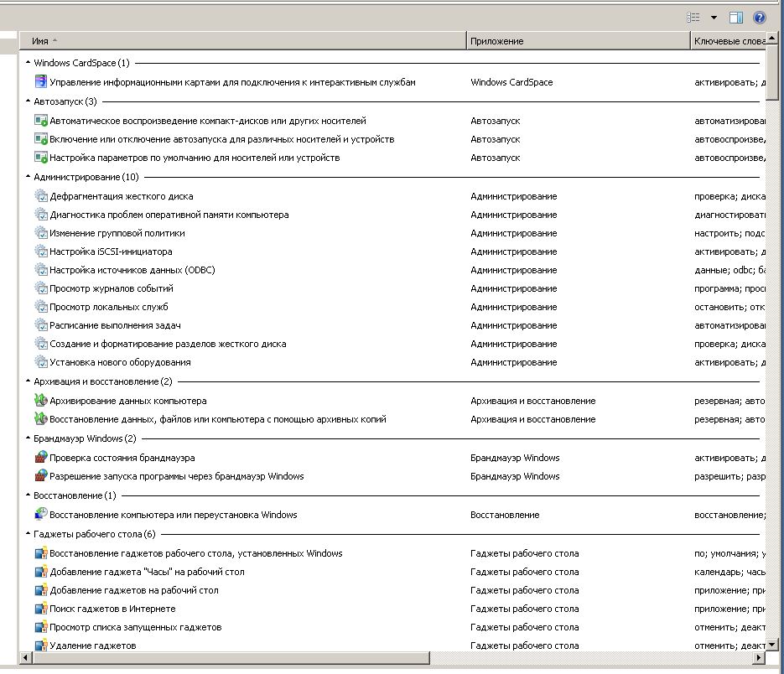Click icon for Диагностика проблем оперативной памяти
Screen dimensions: 784x674
pos(41,215)
